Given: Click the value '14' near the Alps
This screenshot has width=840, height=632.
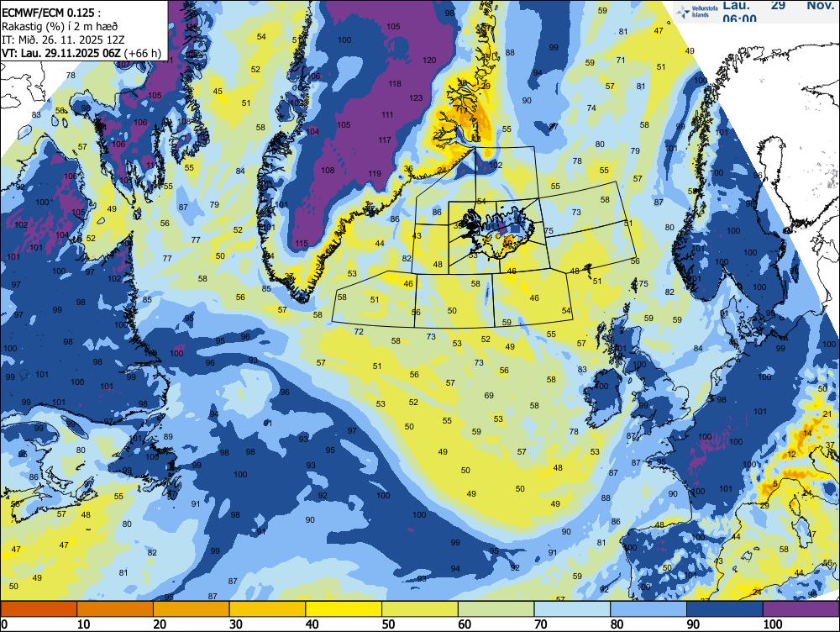Looking at the screenshot, I should [807, 433].
